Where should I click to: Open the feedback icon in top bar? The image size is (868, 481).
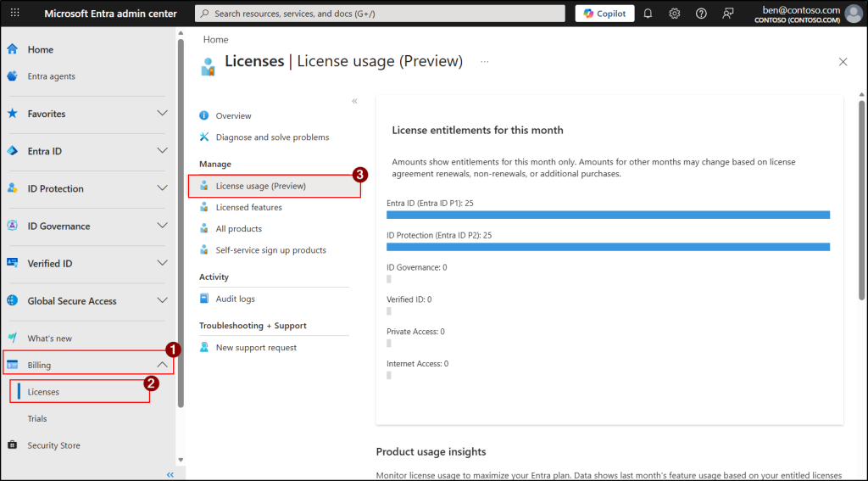727,14
